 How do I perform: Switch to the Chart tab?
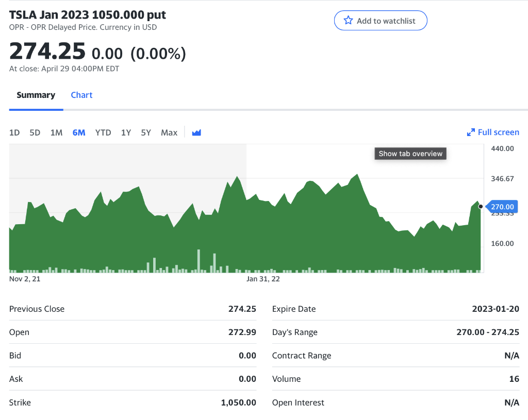81,95
